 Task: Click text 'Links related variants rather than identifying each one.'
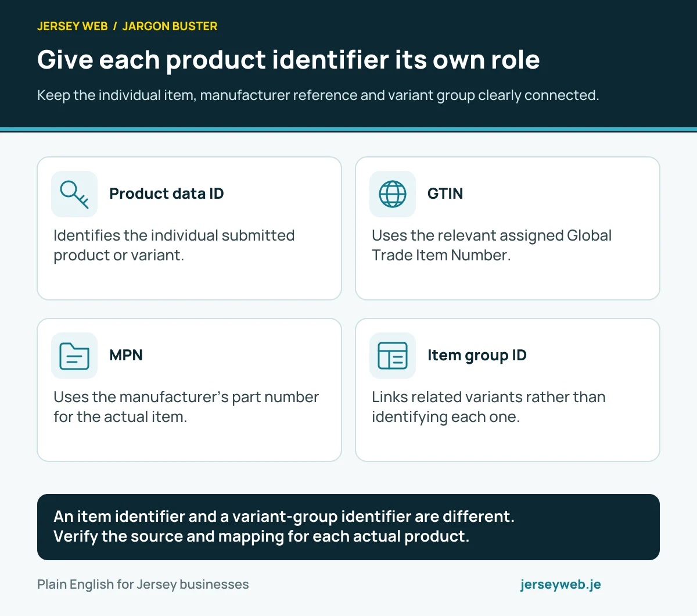(488, 407)
